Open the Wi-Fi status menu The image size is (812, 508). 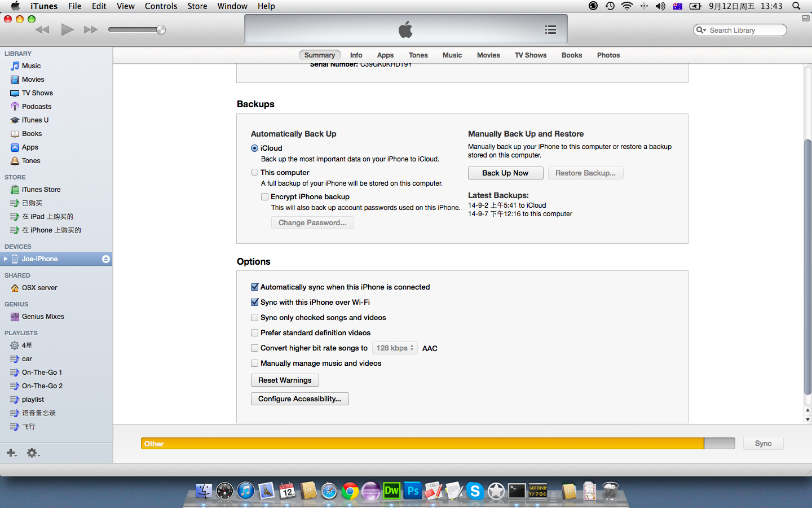coord(627,6)
